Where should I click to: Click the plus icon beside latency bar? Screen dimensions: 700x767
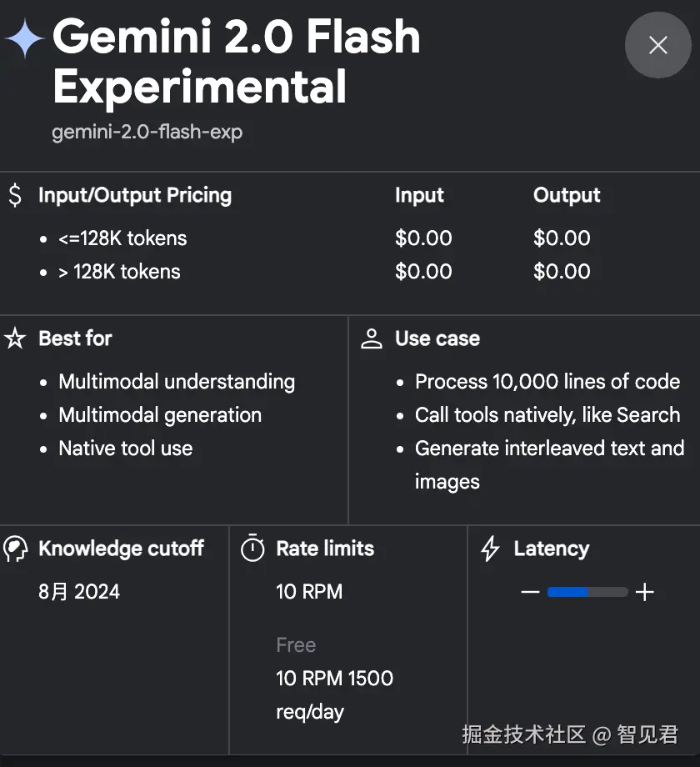(x=644, y=592)
